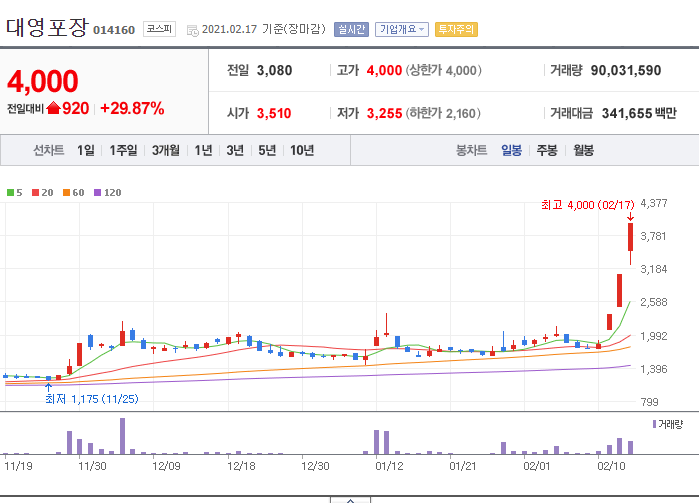Select the 주봉 candle chart

click(547, 150)
